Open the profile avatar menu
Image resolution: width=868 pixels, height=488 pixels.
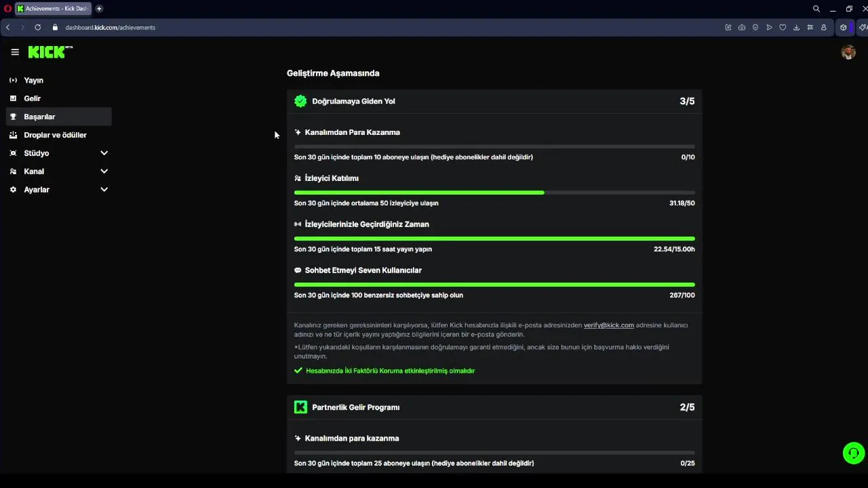click(848, 52)
